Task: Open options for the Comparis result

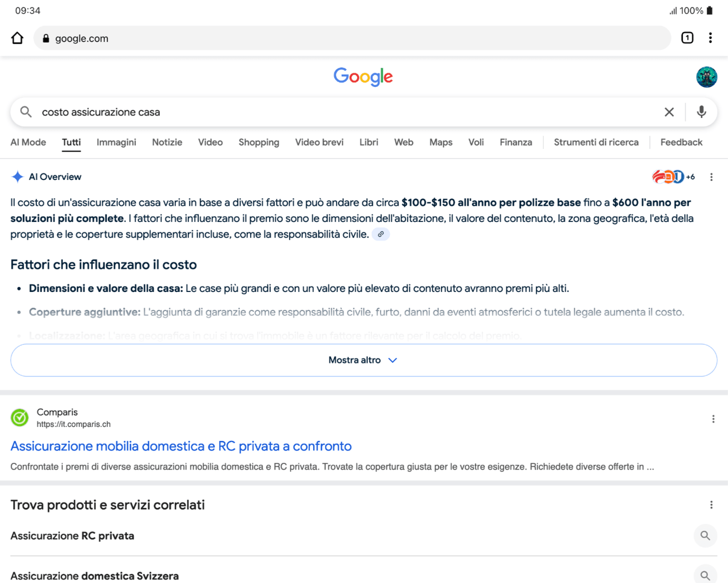Action: pyautogui.click(x=713, y=419)
